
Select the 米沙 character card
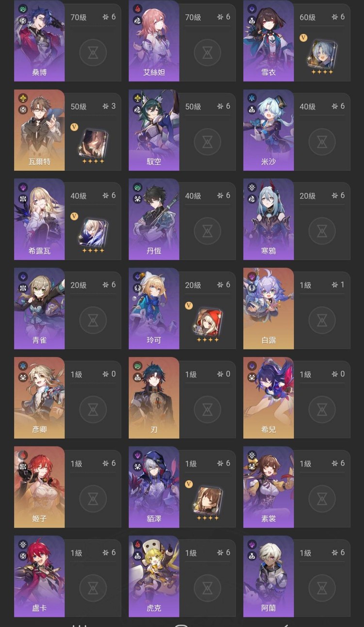268,130
